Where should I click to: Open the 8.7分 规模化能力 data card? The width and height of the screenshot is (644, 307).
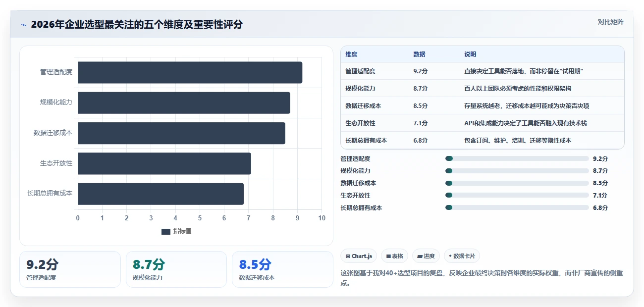coord(176,269)
